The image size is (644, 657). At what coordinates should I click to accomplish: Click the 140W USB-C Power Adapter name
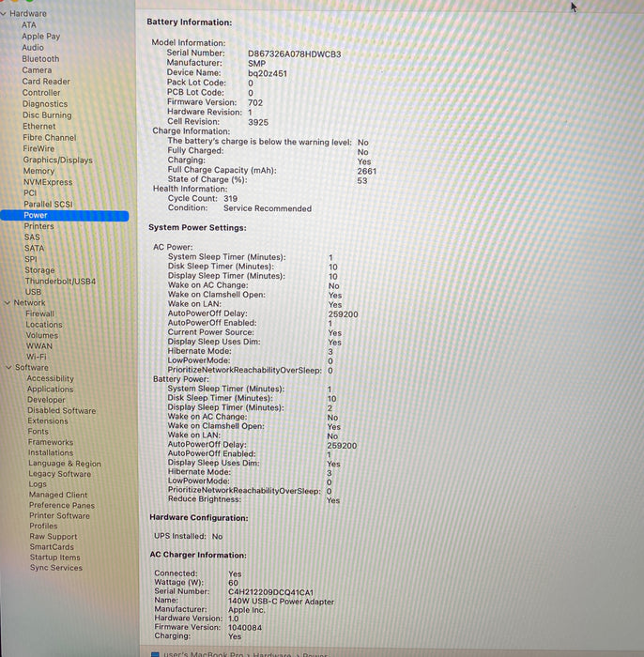(x=281, y=602)
